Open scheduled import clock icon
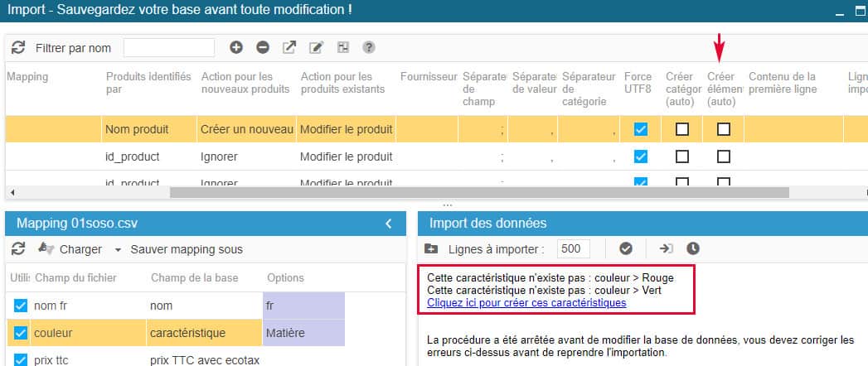Image resolution: width=868 pixels, height=366 pixels. [x=692, y=248]
